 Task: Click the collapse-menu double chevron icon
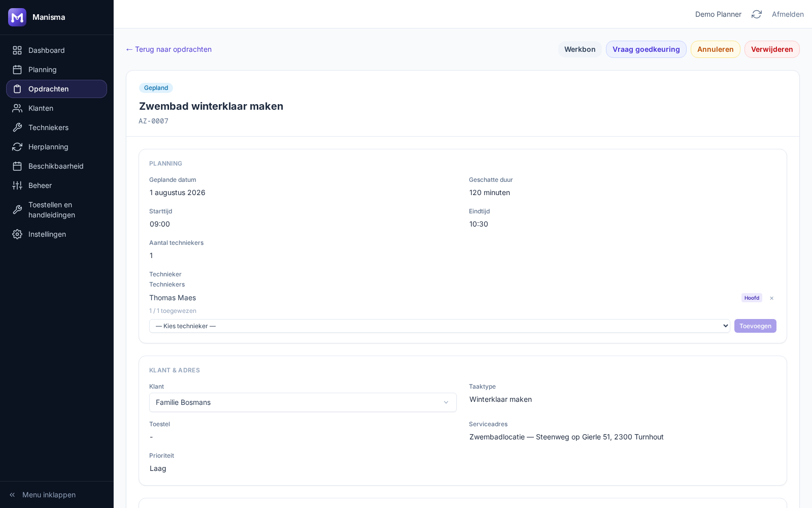click(12, 495)
